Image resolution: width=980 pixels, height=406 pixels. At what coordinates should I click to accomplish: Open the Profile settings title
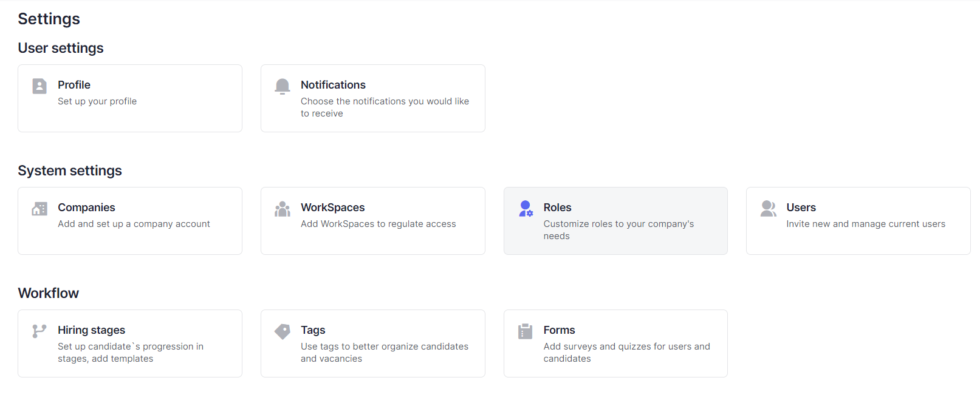[x=74, y=85]
